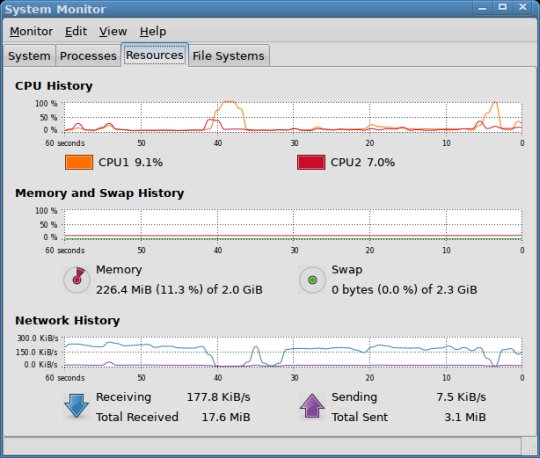540x458 pixels.
Task: Click the Total Sent value 3.1 MiB
Action: [465, 417]
